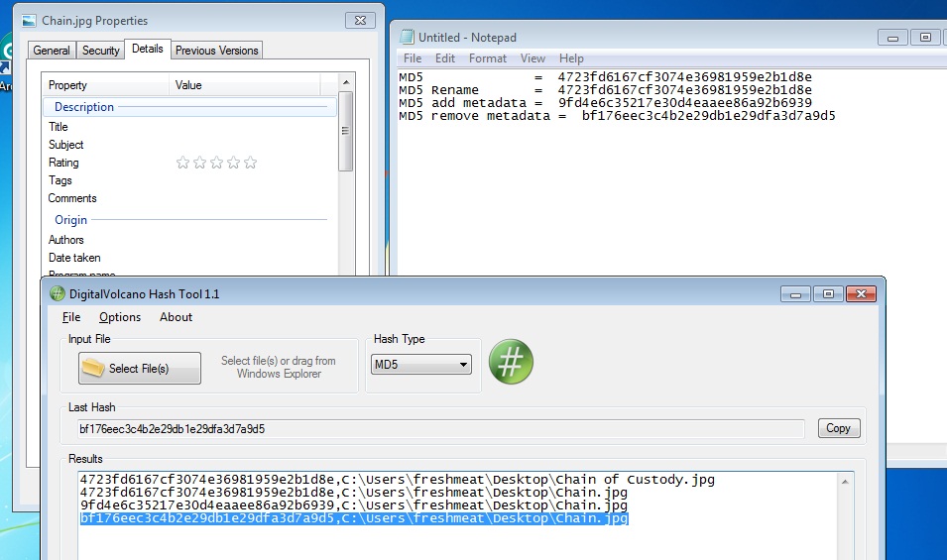
Task: Minimize the Hash Tool window
Action: (x=796, y=294)
